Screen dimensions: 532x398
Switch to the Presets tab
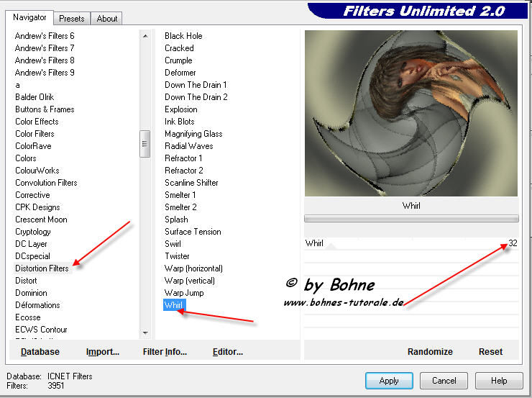[x=72, y=19]
